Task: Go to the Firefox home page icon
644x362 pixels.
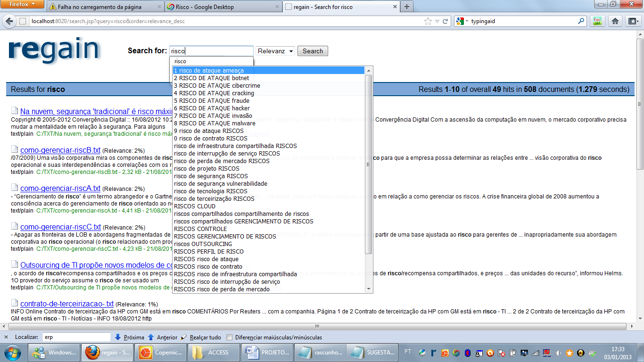Action: (615, 21)
